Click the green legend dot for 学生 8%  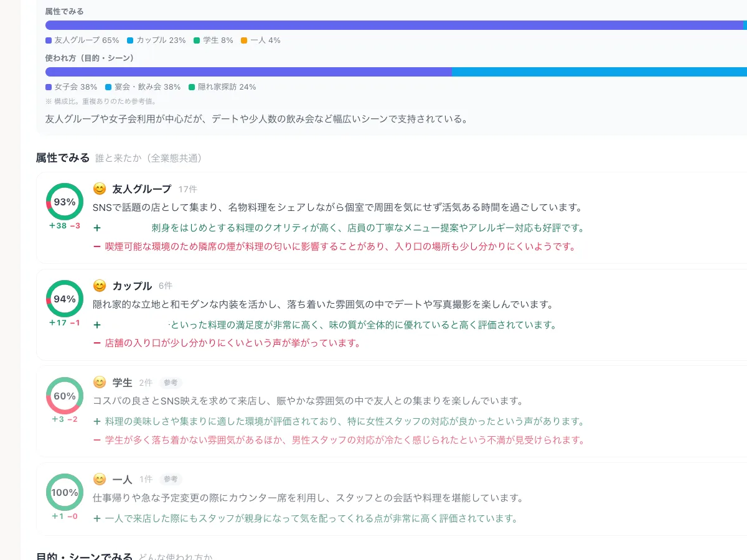tap(197, 40)
